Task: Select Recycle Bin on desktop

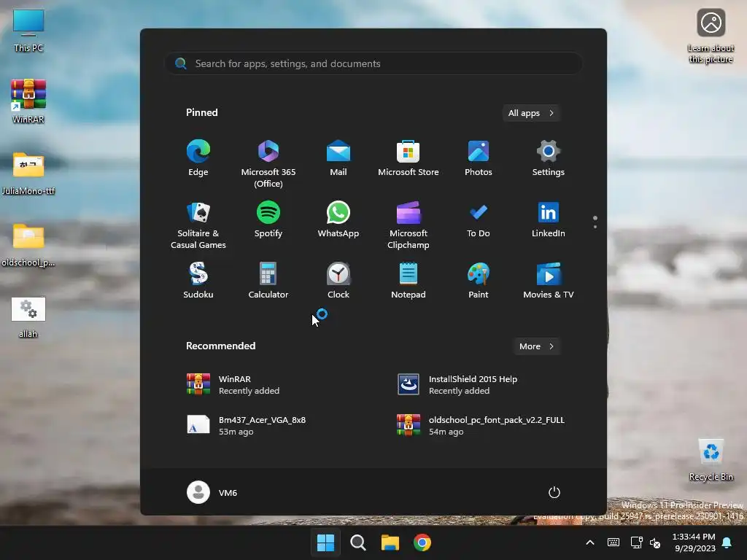Action: (x=711, y=459)
